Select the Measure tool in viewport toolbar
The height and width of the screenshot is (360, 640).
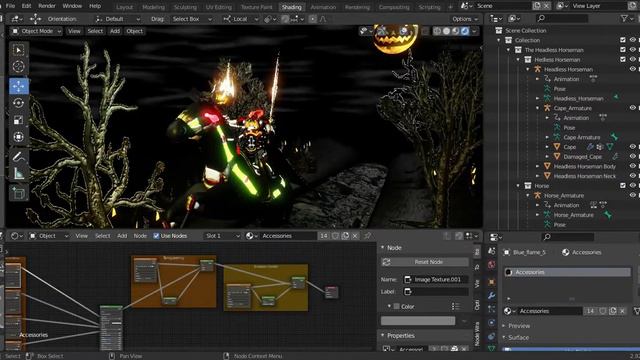pos(18,174)
